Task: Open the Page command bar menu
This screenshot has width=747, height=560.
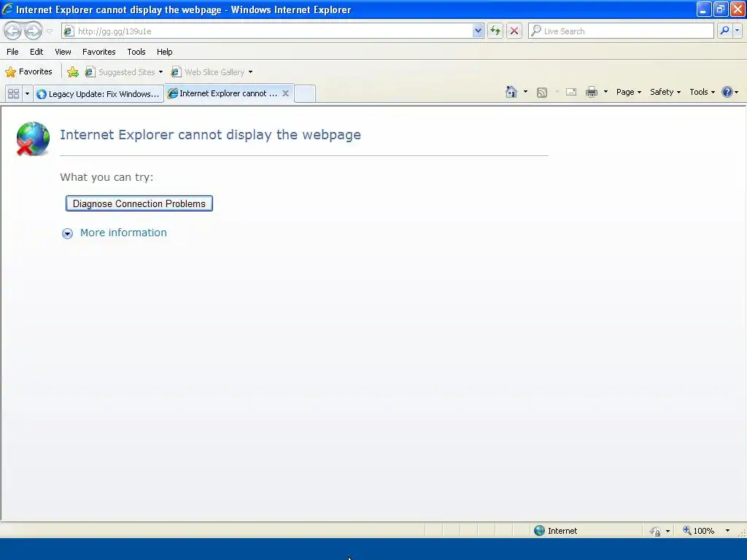Action: (628, 92)
